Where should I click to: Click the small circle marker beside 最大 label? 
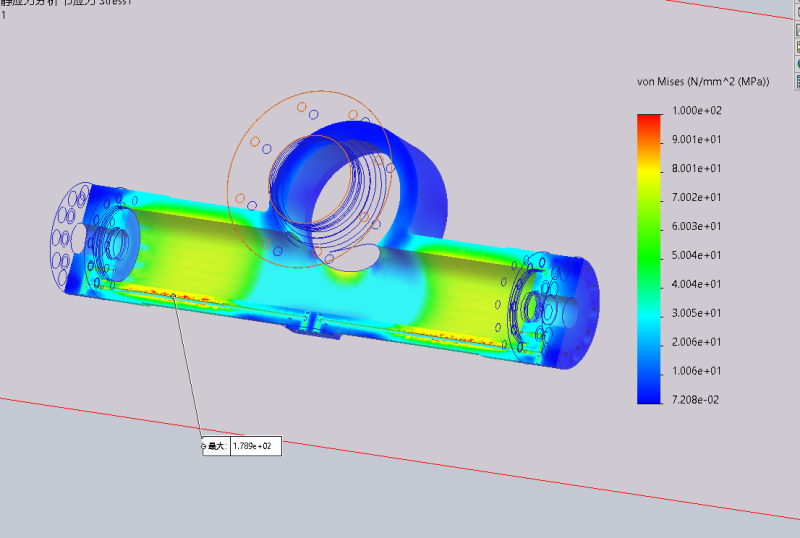pyautogui.click(x=204, y=446)
